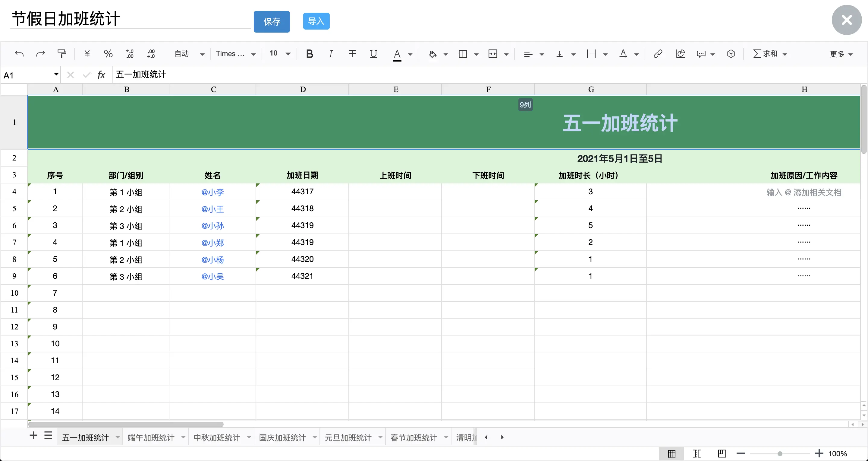Open the sheet list menu icon
Viewport: 868px width, 461px height.
tap(48, 435)
